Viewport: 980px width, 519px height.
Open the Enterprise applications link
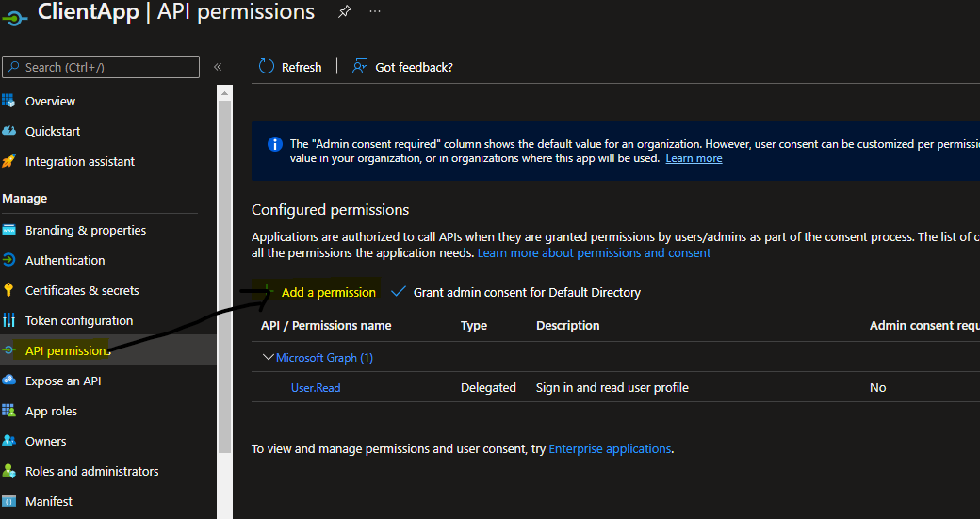coord(610,449)
